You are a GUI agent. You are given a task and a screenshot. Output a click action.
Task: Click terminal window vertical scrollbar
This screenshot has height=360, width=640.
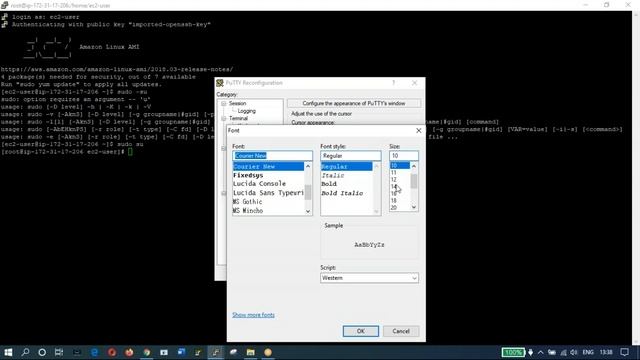[x=636, y=178]
